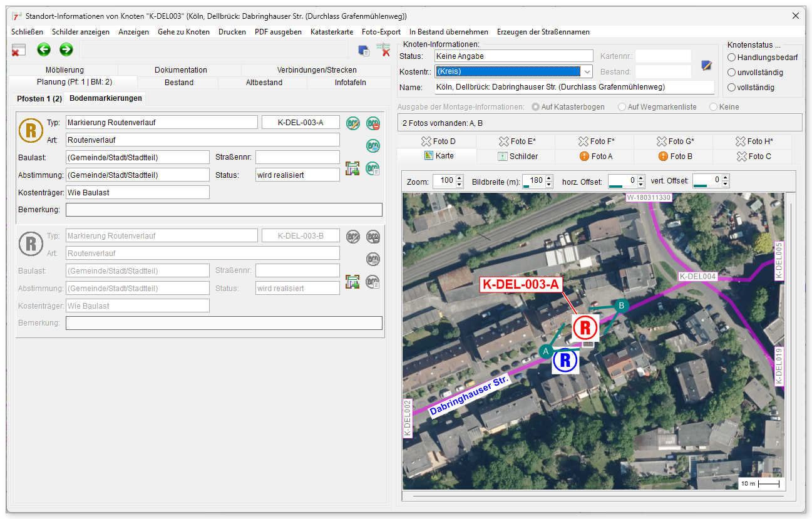This screenshot has width=812, height=519.
Task: Click edit marking icon beside K-DEL-003-A
Action: pos(353,123)
